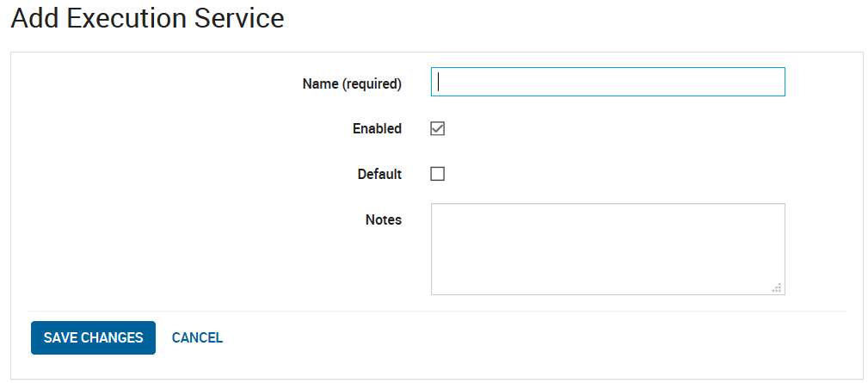Click the "Name (required)" label

click(352, 83)
